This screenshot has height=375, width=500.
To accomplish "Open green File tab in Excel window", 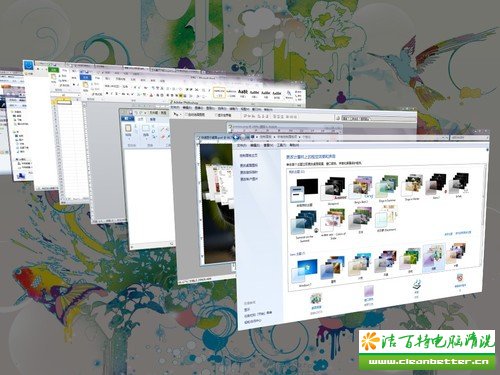I will pyautogui.click(x=53, y=69).
